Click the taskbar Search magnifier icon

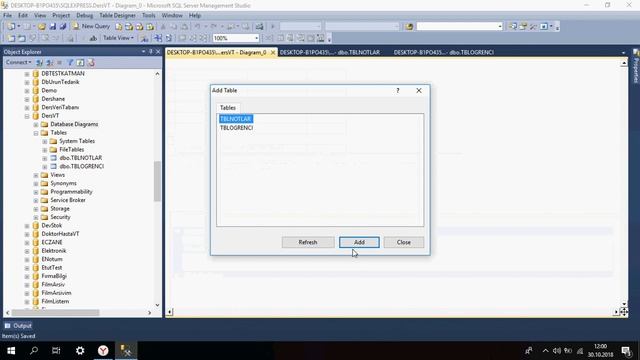tap(34, 351)
